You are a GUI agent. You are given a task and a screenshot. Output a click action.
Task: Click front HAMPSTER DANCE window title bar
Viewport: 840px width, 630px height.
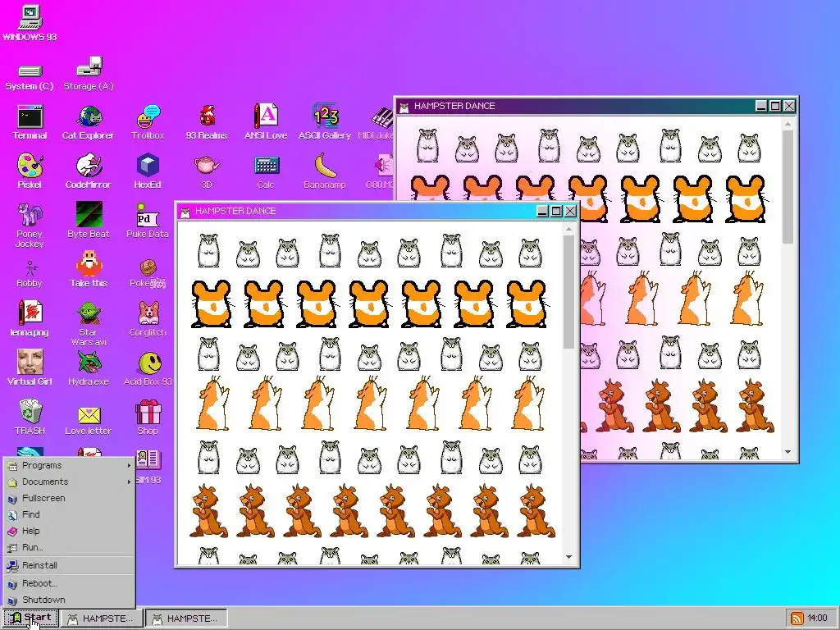point(377,211)
